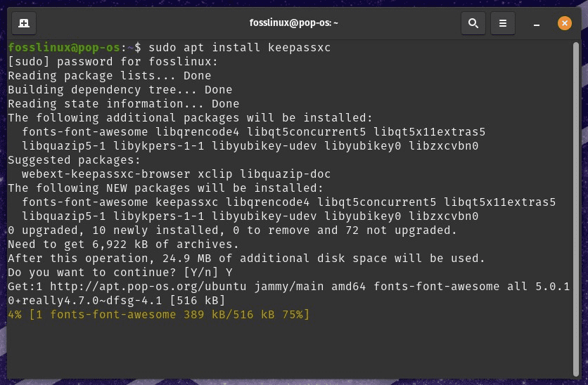Click 'webext-keepassxc-browser' suggested package

click(x=106, y=174)
